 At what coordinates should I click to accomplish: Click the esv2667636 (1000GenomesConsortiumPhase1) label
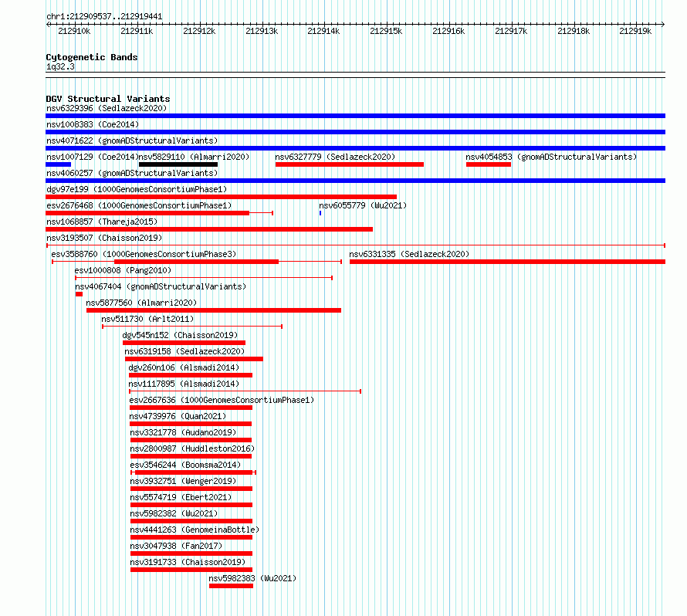click(222, 400)
